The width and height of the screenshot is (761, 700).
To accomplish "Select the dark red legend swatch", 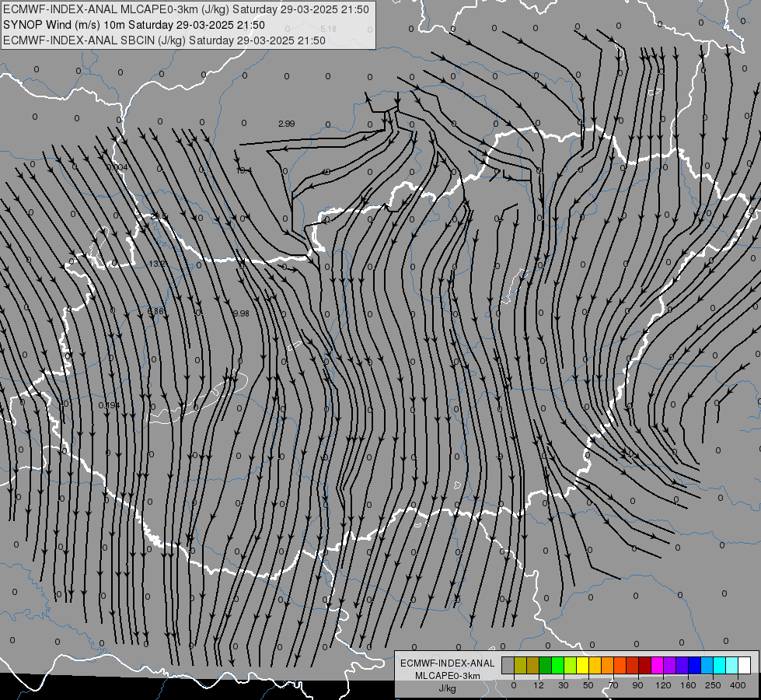I will click(x=645, y=665).
